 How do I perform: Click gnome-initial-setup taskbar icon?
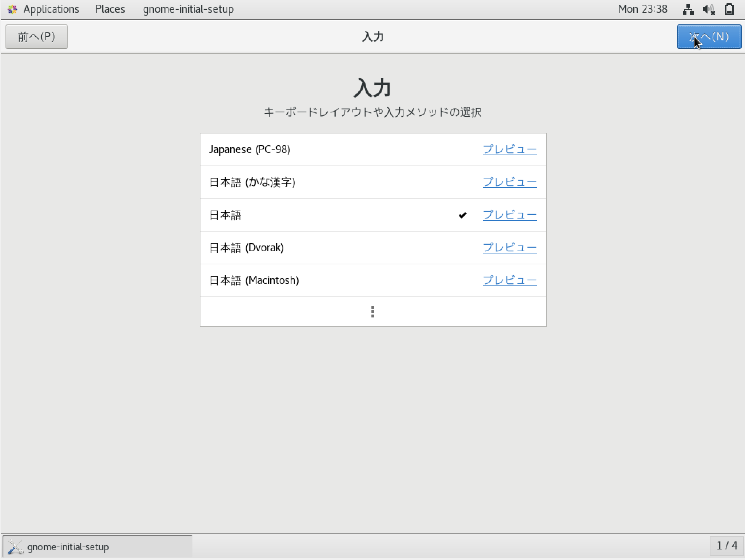[16, 547]
